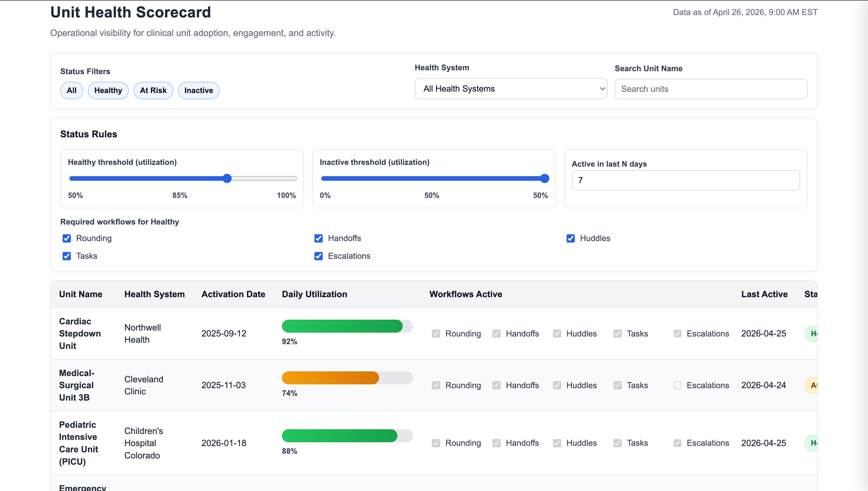The width and height of the screenshot is (868, 491).
Task: Click the Healthy threshold slider handle
Action: (x=227, y=178)
